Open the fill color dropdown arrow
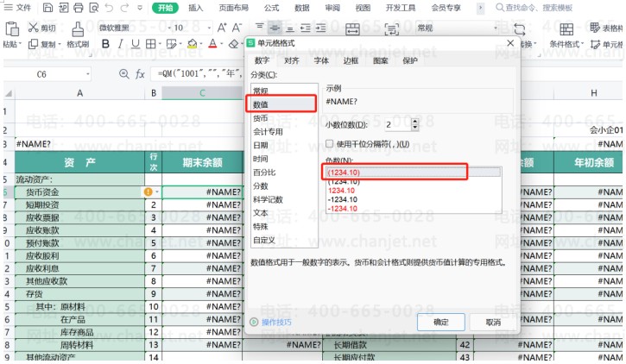The width and height of the screenshot is (626, 364). pos(201,44)
